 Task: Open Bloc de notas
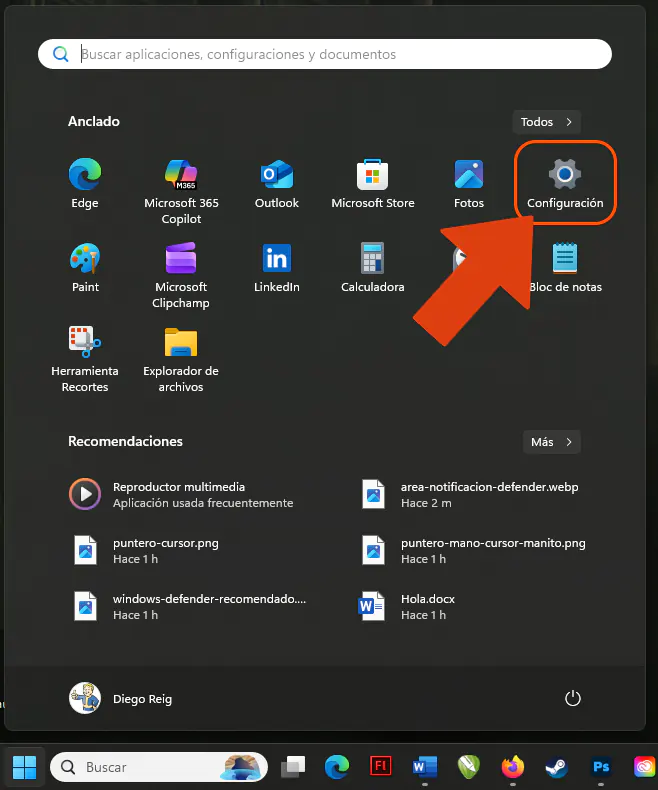click(x=565, y=268)
